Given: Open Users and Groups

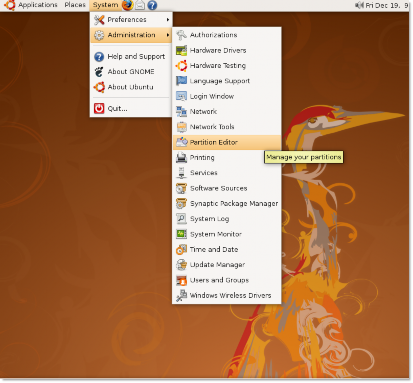Looking at the screenshot, I should [x=227, y=280].
